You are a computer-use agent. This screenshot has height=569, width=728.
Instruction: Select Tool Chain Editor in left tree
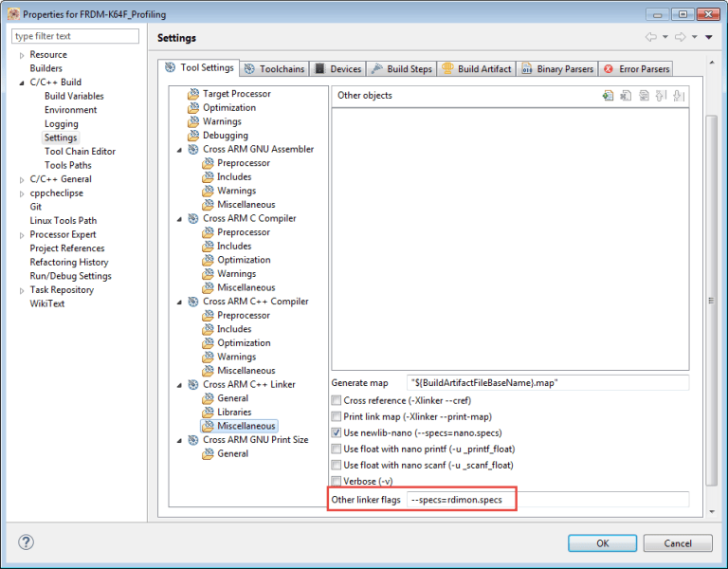pyautogui.click(x=80, y=152)
